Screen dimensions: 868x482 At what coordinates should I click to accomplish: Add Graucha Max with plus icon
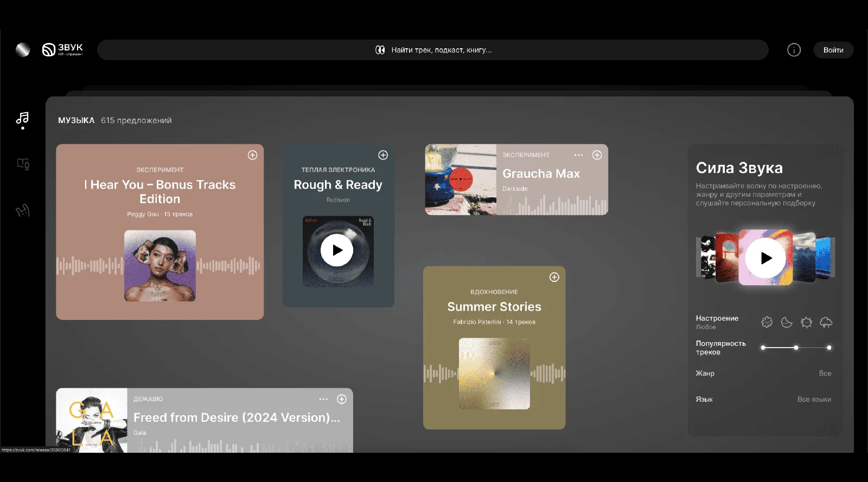(x=597, y=155)
